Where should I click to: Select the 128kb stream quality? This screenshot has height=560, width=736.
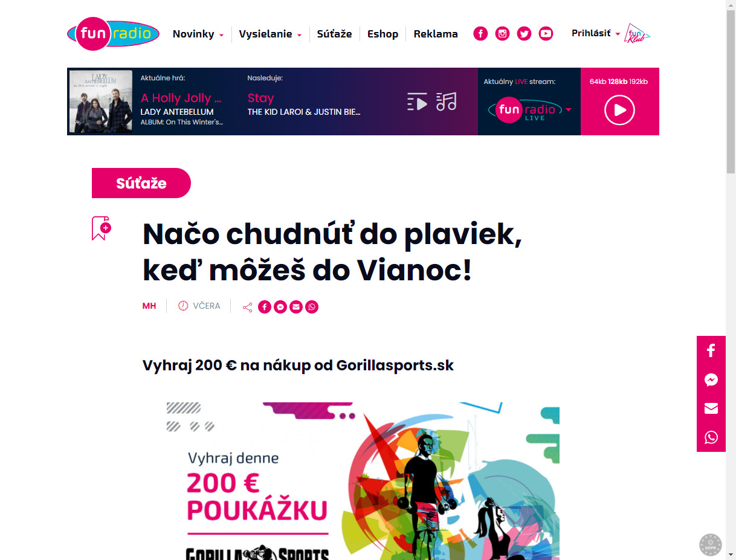pyautogui.click(x=618, y=82)
